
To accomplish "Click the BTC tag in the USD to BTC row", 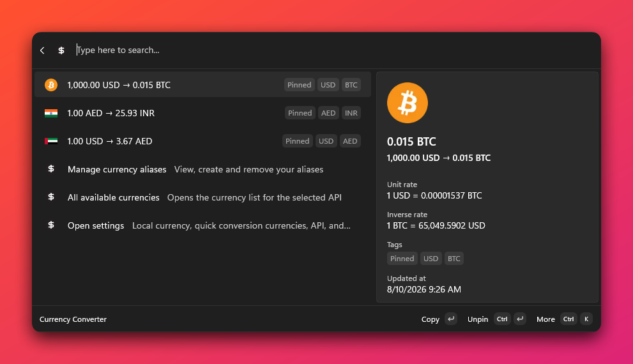I will (351, 85).
